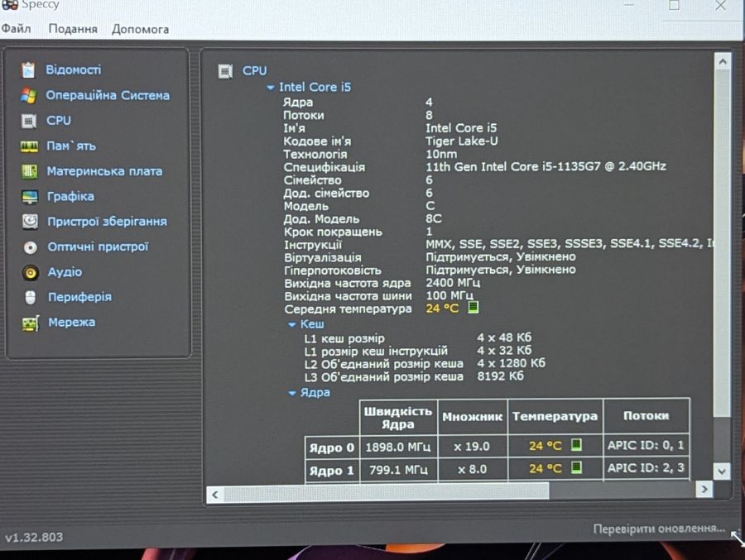Click the horizontal scrollbar right arrow
Viewport: 745px width, 560px height.
point(704,489)
